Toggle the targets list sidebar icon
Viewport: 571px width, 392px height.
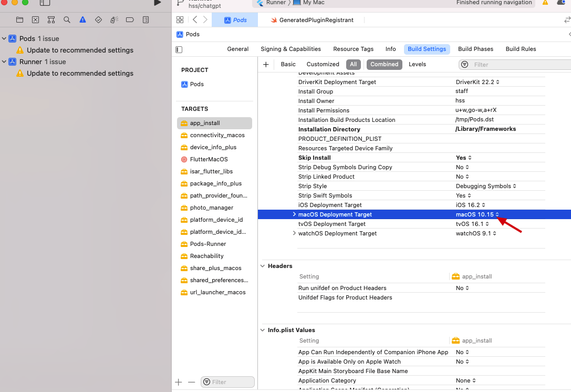pyautogui.click(x=179, y=49)
